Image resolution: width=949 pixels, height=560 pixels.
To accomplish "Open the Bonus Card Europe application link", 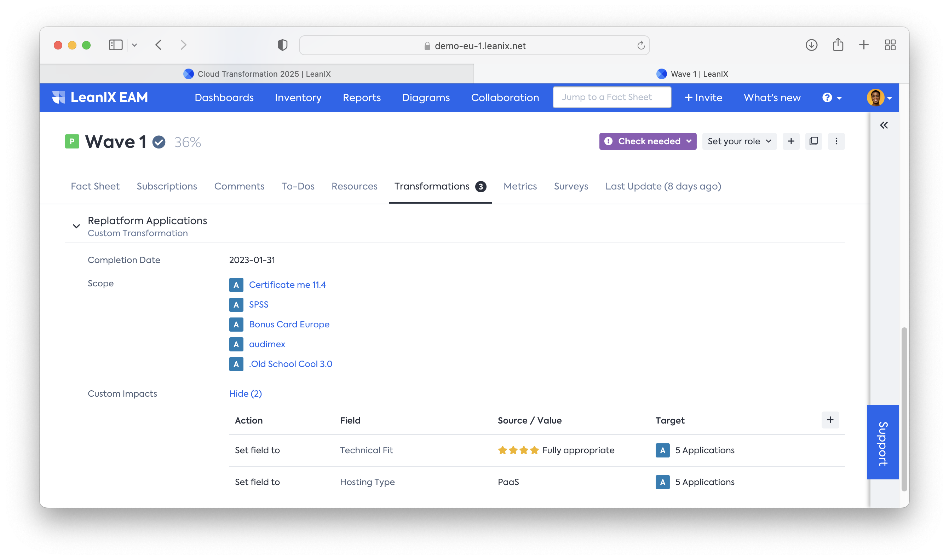I will (x=289, y=325).
